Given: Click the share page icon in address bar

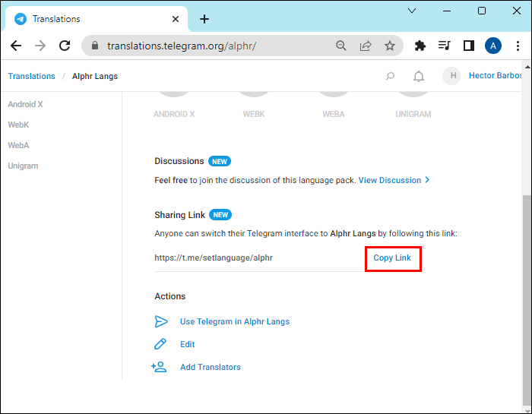Looking at the screenshot, I should click(x=366, y=46).
